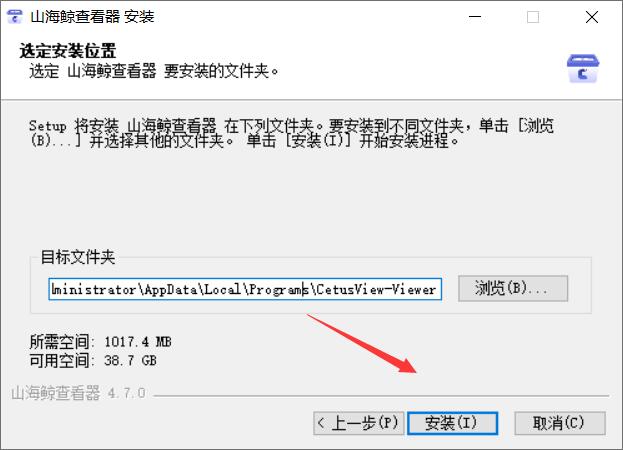This screenshot has width=623, height=450.
Task: Click the 选定安装位置 heading
Action: point(68,51)
